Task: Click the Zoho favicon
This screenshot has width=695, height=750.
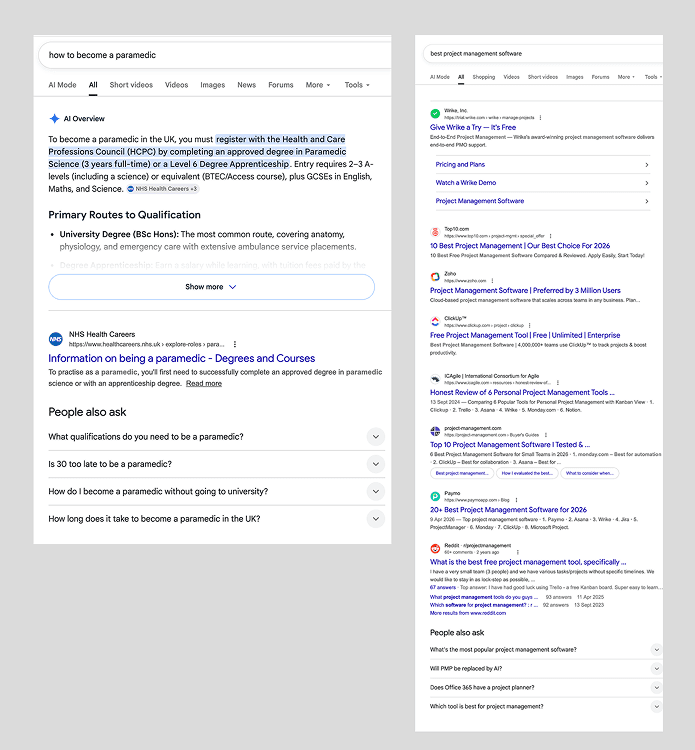Action: [435, 276]
